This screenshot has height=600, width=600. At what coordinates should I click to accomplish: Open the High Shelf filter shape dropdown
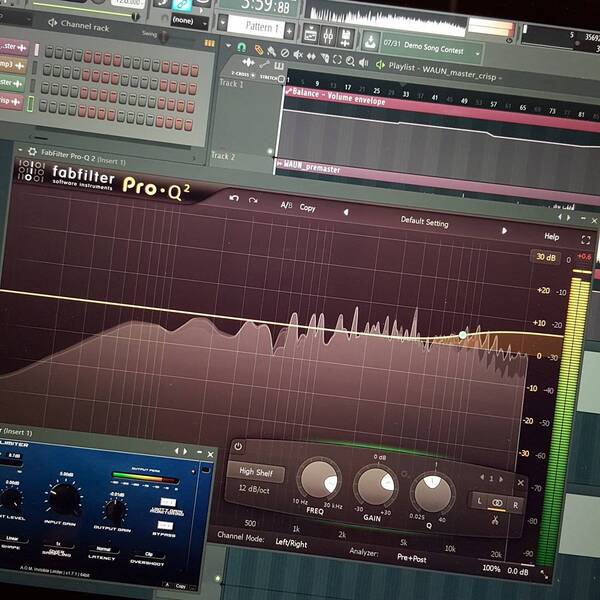point(256,473)
